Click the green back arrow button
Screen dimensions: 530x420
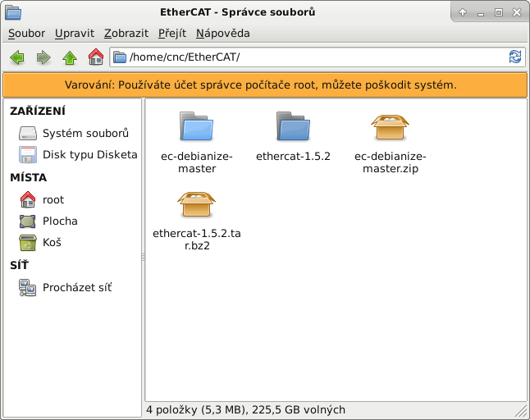point(17,57)
